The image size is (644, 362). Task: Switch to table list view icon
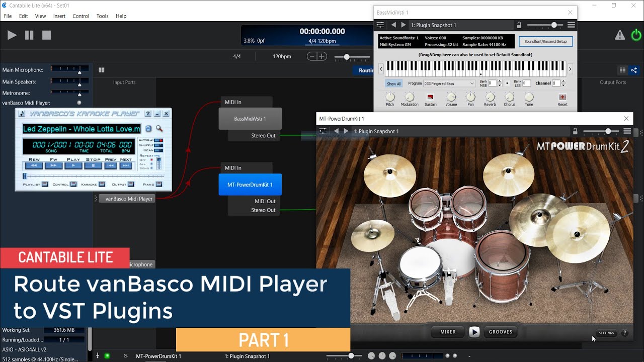pos(623,70)
